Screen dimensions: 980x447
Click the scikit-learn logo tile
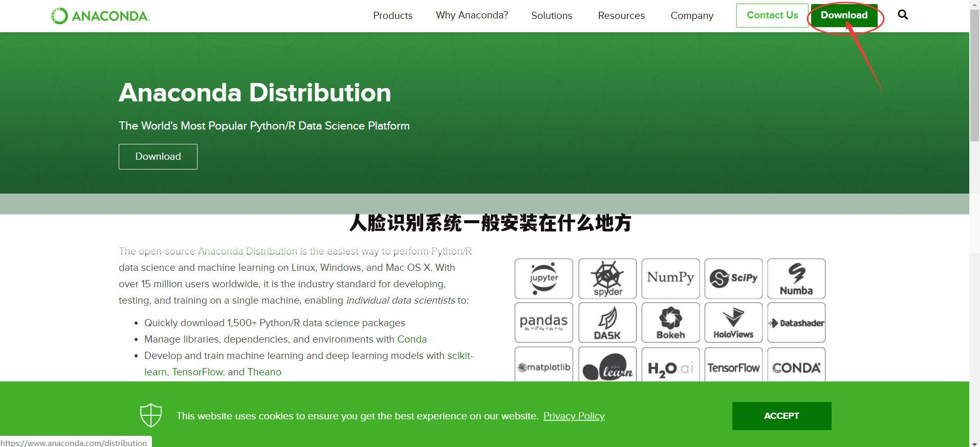607,365
